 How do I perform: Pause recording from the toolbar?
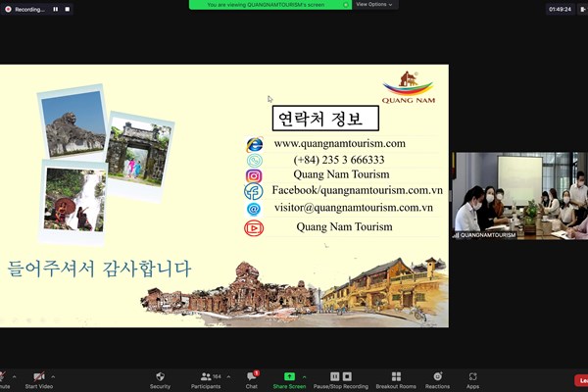coord(334,376)
